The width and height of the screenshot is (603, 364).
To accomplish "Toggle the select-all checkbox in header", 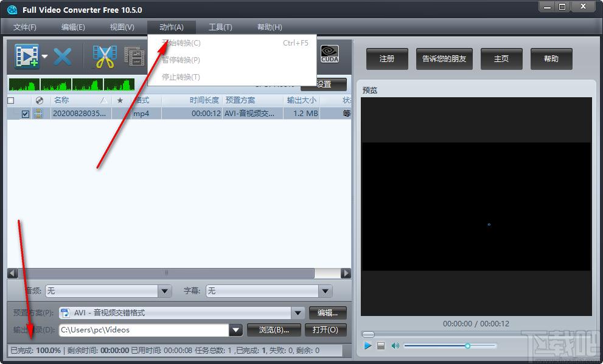I will coord(11,101).
